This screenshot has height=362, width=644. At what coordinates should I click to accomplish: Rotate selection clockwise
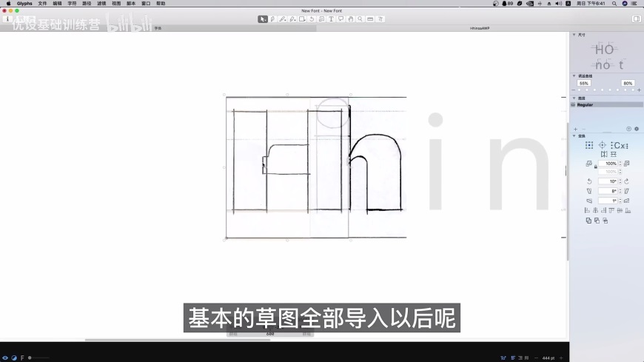tap(627, 181)
